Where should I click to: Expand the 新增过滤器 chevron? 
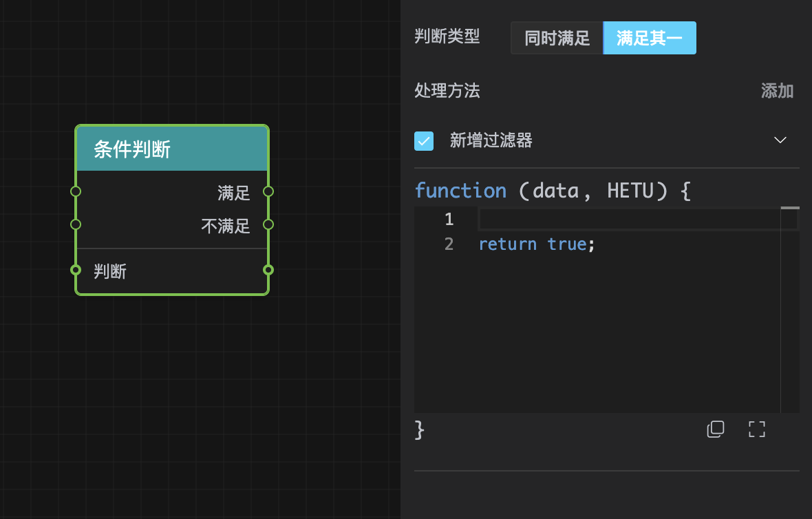tap(780, 140)
